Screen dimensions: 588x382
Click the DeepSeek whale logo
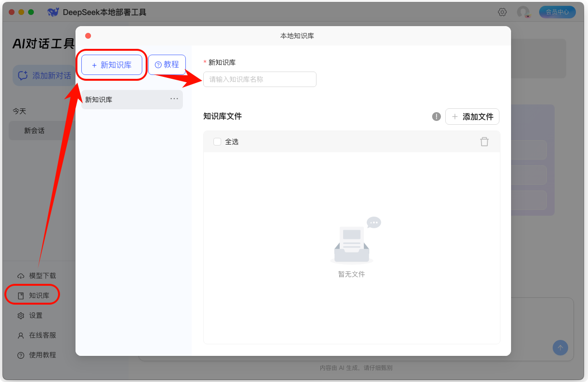(x=53, y=12)
